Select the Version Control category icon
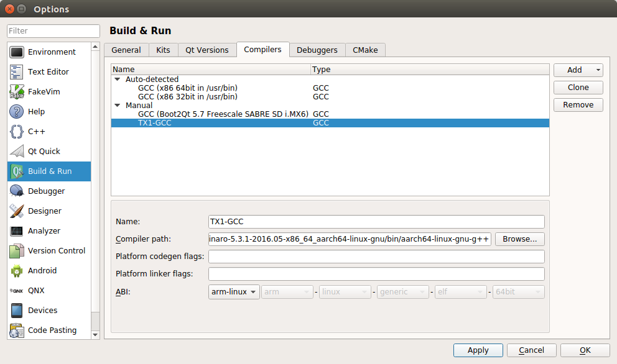This screenshot has height=364, width=617. click(x=17, y=251)
